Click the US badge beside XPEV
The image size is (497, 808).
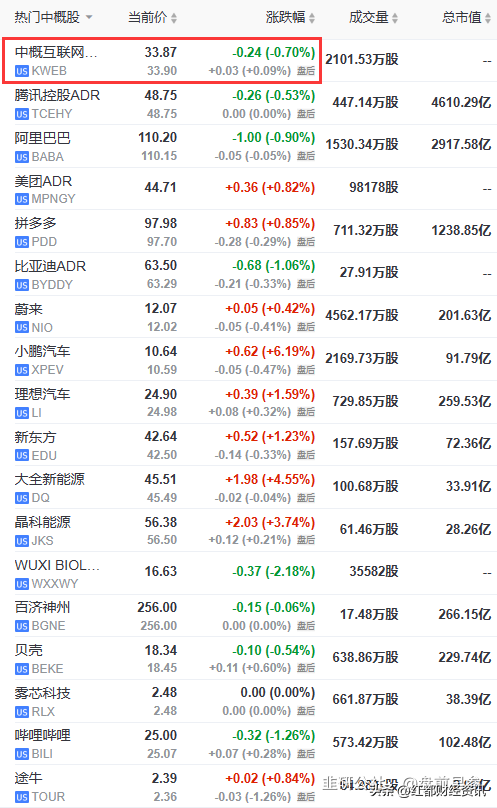pos(22,370)
